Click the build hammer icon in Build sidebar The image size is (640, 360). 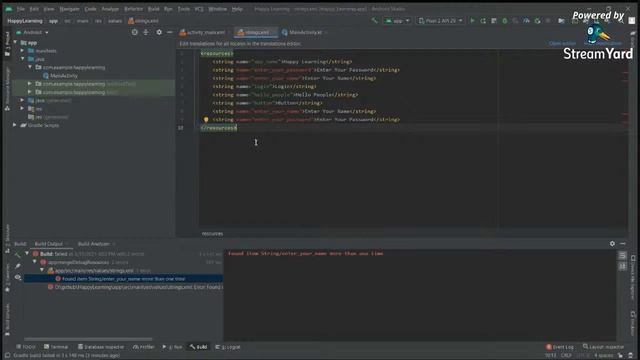point(18,256)
